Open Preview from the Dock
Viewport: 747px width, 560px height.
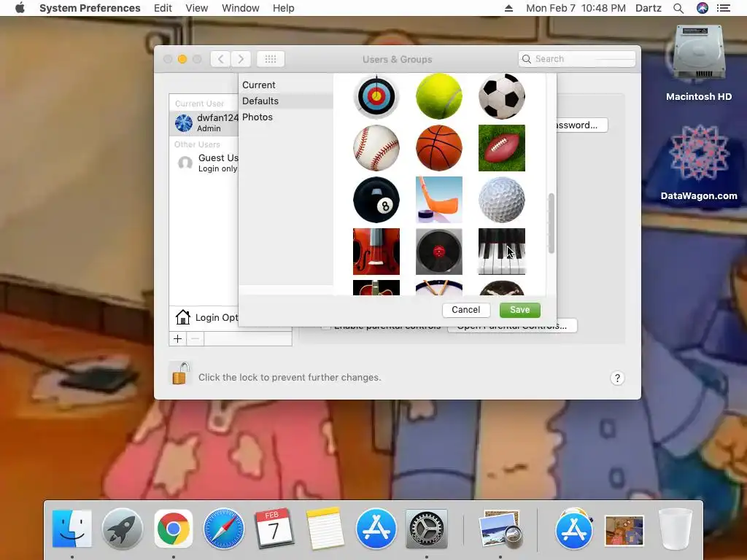(x=500, y=529)
